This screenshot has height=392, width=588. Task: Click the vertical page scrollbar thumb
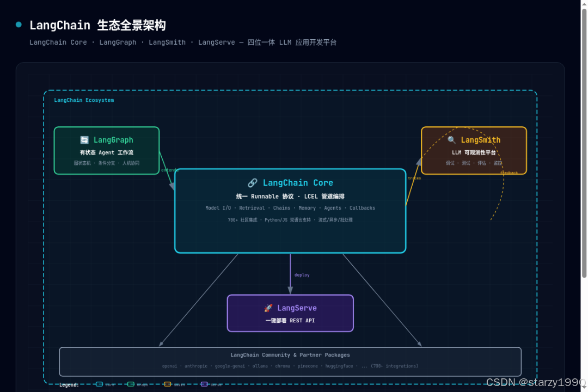click(x=584, y=143)
